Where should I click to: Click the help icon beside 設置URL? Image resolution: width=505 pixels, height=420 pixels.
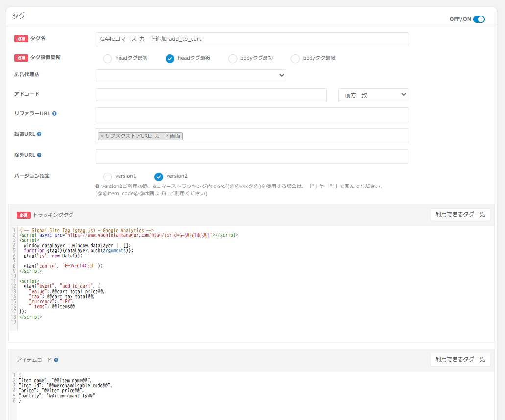point(39,134)
